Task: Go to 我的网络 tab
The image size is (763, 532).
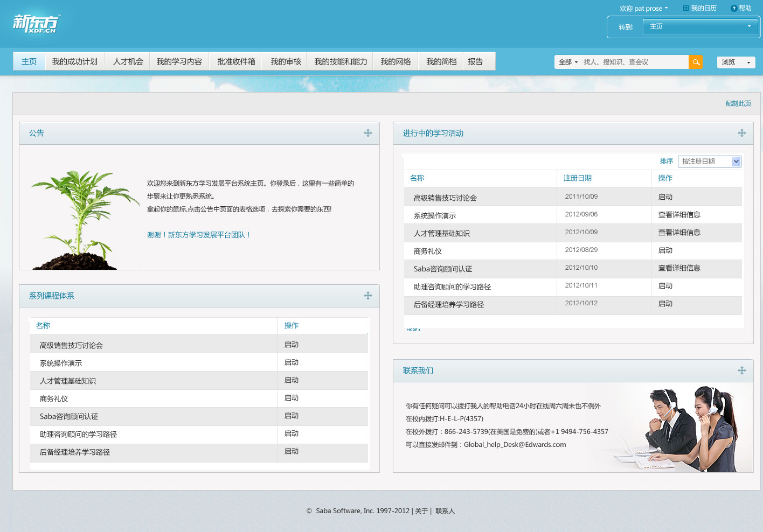Action: tap(396, 61)
